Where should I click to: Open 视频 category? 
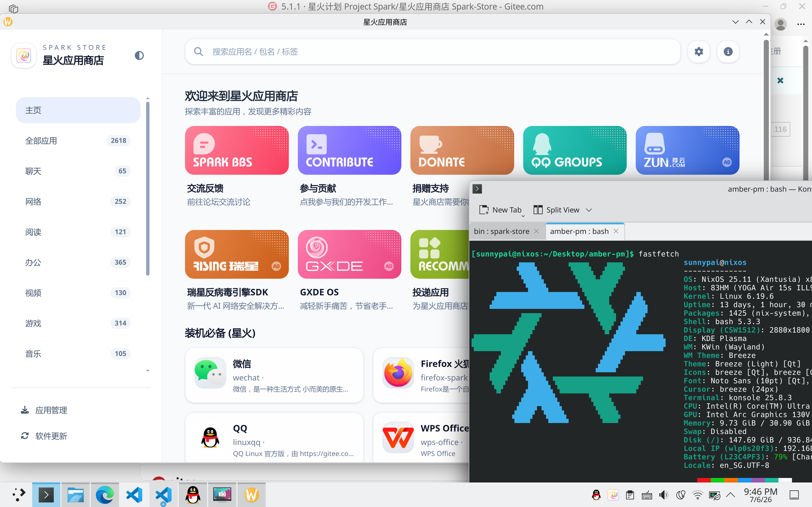78,293
